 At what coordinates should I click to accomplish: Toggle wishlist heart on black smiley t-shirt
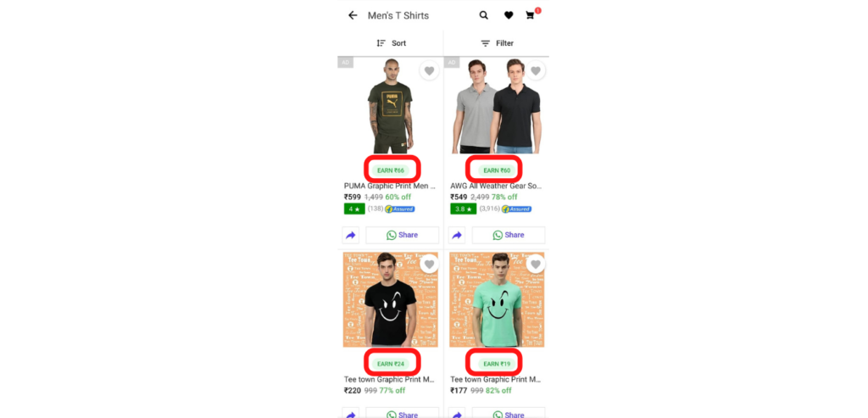point(429,264)
